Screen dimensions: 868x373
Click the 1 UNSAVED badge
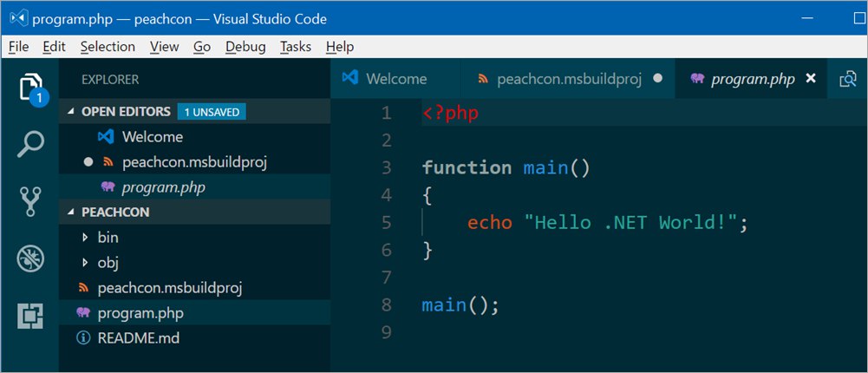(x=212, y=112)
